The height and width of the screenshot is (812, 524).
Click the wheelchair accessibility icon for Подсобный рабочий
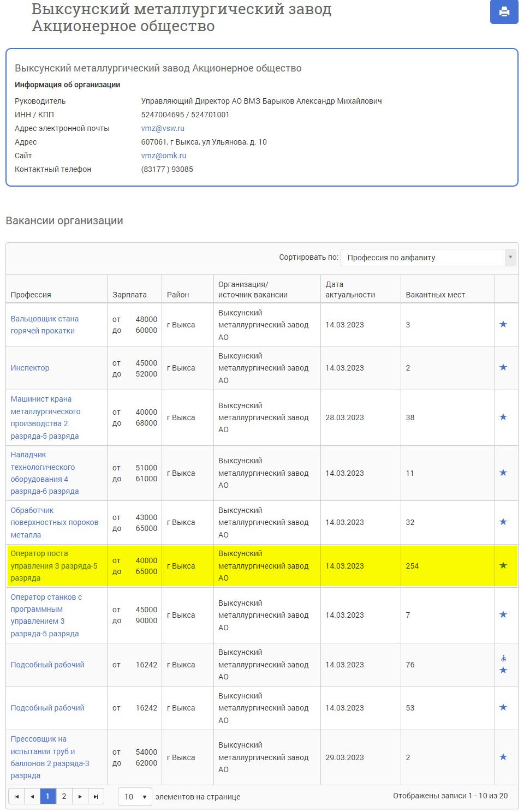(x=503, y=658)
